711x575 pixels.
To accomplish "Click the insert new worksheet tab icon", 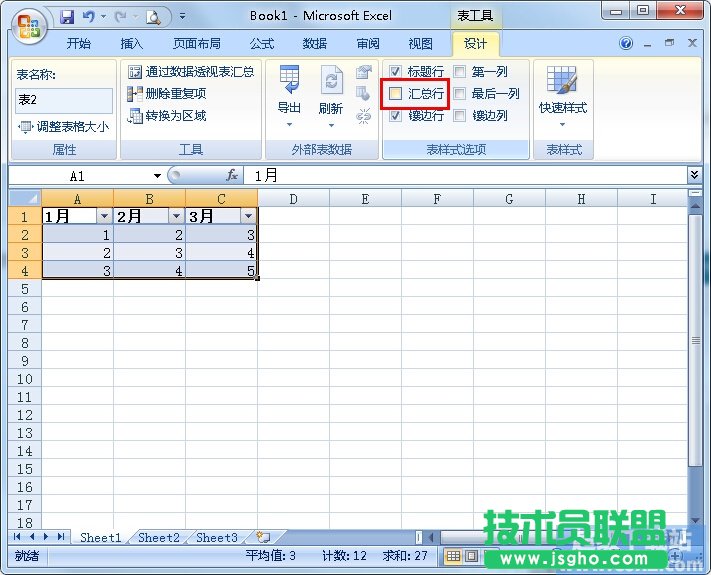I will [x=263, y=537].
